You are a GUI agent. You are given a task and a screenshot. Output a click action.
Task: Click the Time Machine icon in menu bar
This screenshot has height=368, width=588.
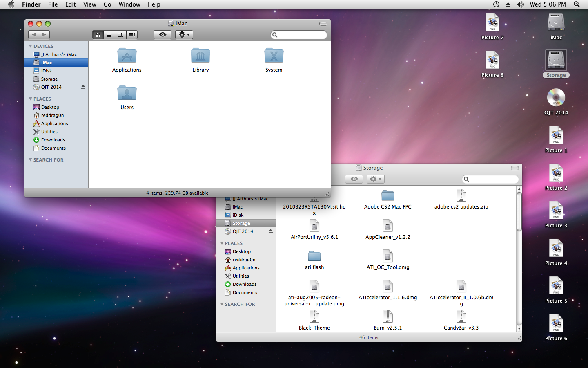coord(496,4)
